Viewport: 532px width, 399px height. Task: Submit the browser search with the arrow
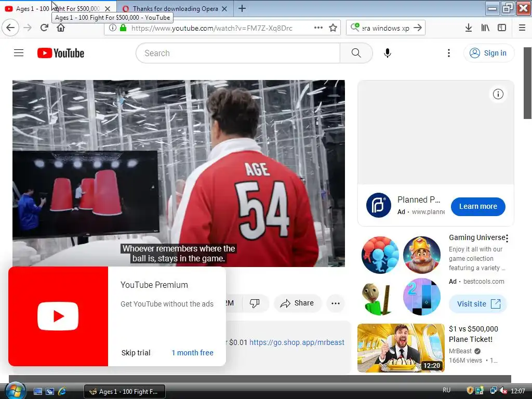click(x=418, y=28)
